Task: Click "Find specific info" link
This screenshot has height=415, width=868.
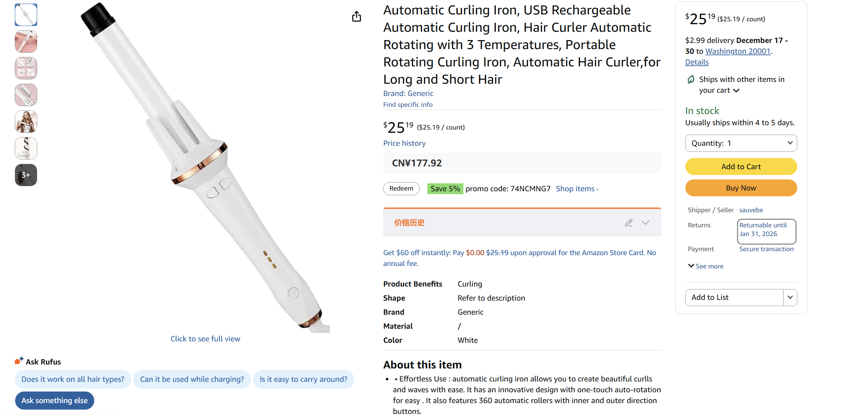Action: (407, 104)
